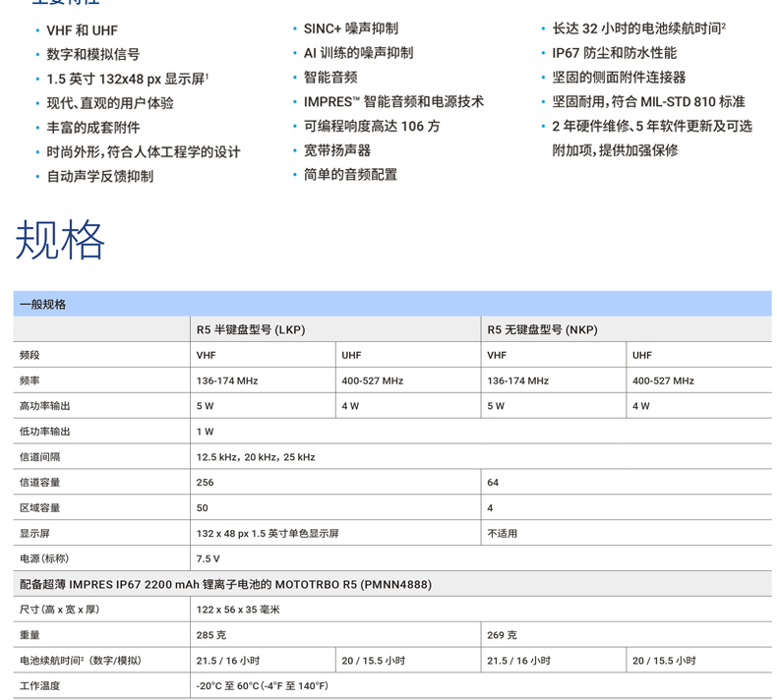Click '坚固的侧面附件连接器' bullet
777x700 pixels.
point(619,78)
